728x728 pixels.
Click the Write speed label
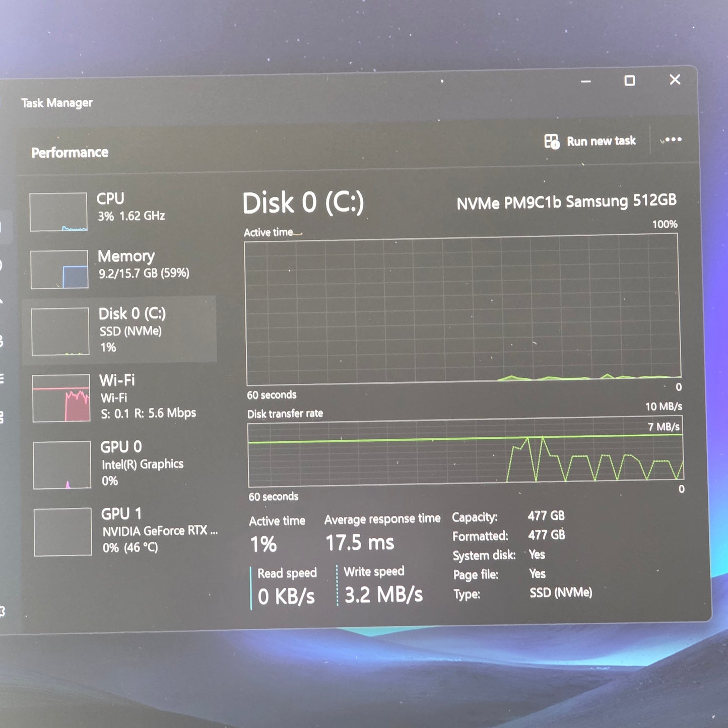click(x=374, y=571)
